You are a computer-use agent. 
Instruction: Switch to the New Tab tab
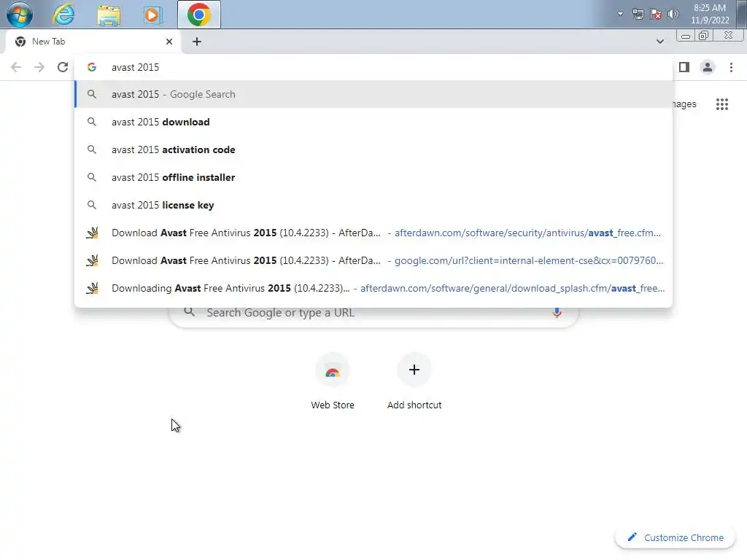point(93,42)
